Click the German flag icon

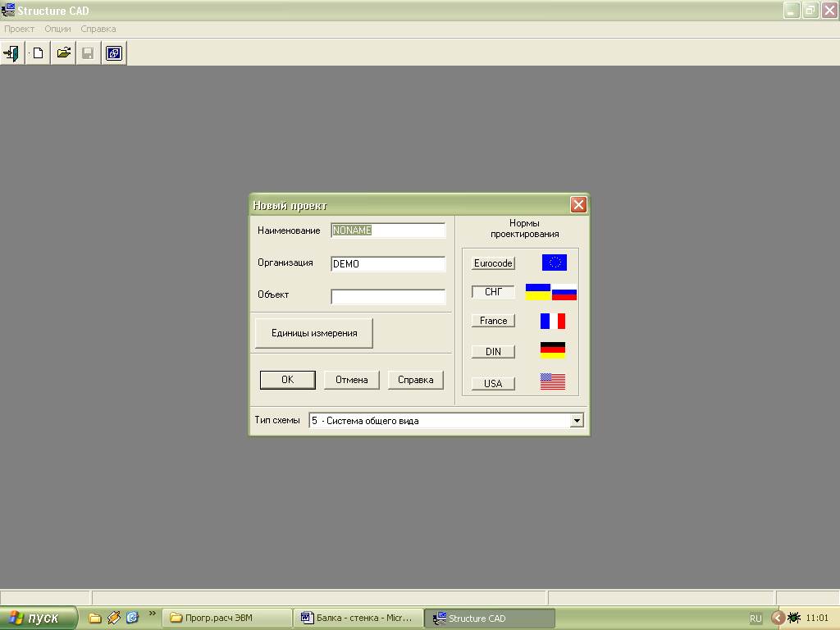[553, 350]
